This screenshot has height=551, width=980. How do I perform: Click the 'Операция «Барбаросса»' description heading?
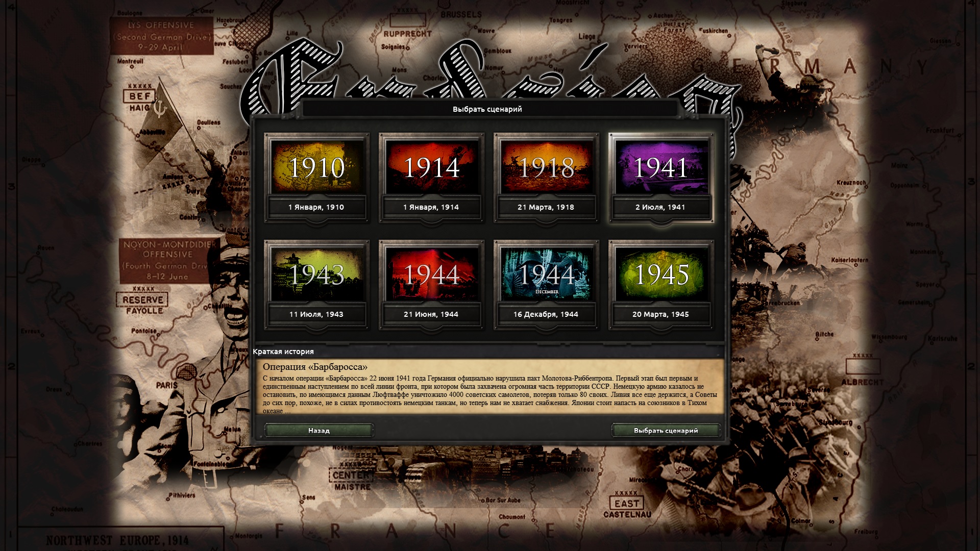[x=315, y=367]
